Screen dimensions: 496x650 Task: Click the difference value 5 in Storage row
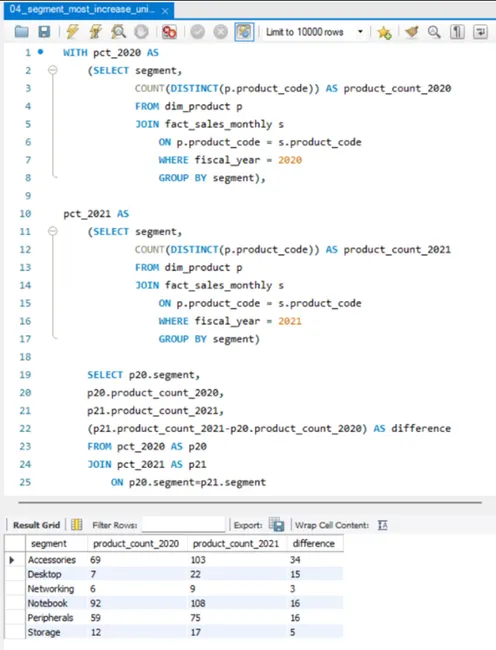click(x=293, y=633)
